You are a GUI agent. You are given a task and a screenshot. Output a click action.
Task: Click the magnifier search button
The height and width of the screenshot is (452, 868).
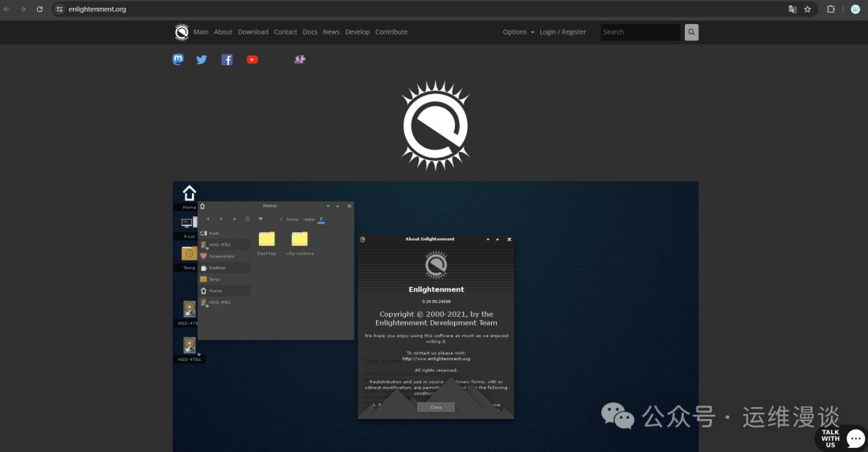point(691,32)
